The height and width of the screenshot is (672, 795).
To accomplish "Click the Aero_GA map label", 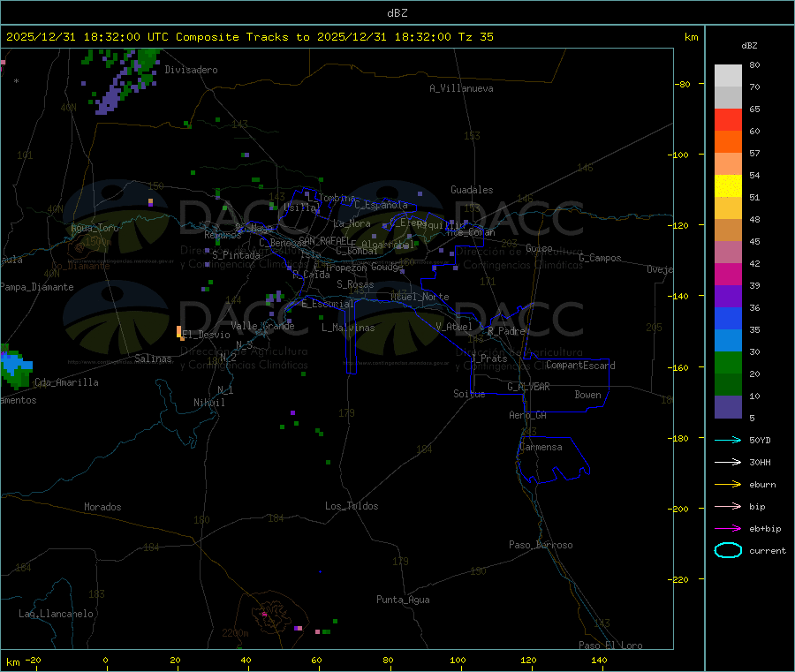I will [x=528, y=415].
